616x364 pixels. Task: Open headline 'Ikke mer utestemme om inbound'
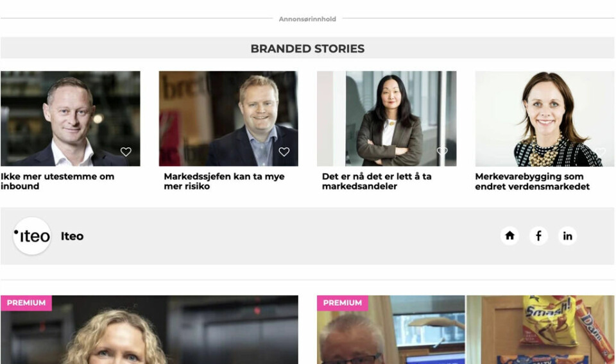tap(57, 181)
